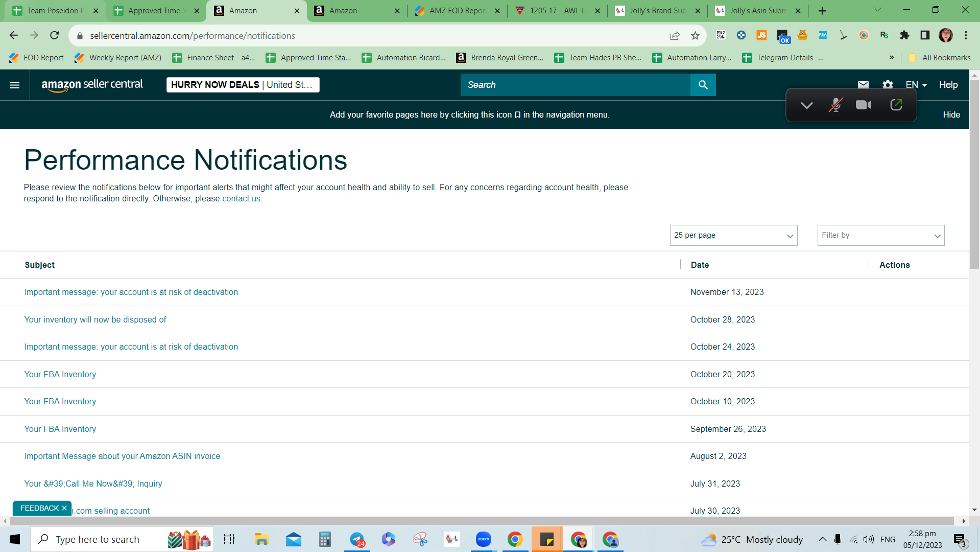Click the orange JS extension icon
This screenshot has height=552, width=980.
761,35
